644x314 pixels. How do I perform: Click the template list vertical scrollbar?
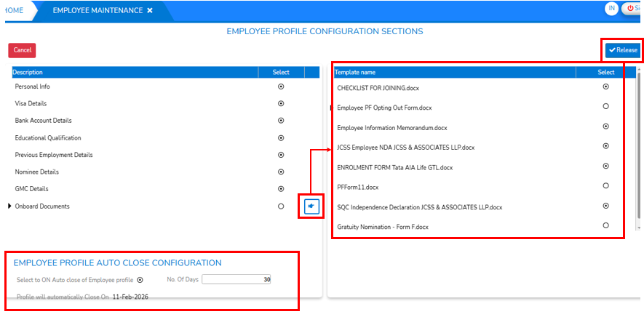[x=639, y=145]
